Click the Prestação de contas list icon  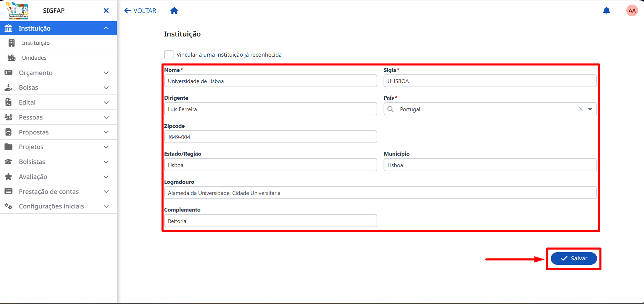(9, 191)
